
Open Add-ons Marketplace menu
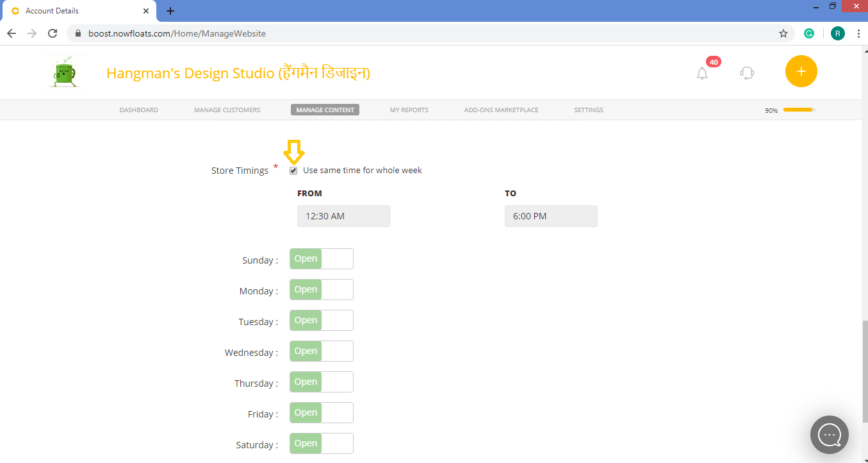point(502,110)
